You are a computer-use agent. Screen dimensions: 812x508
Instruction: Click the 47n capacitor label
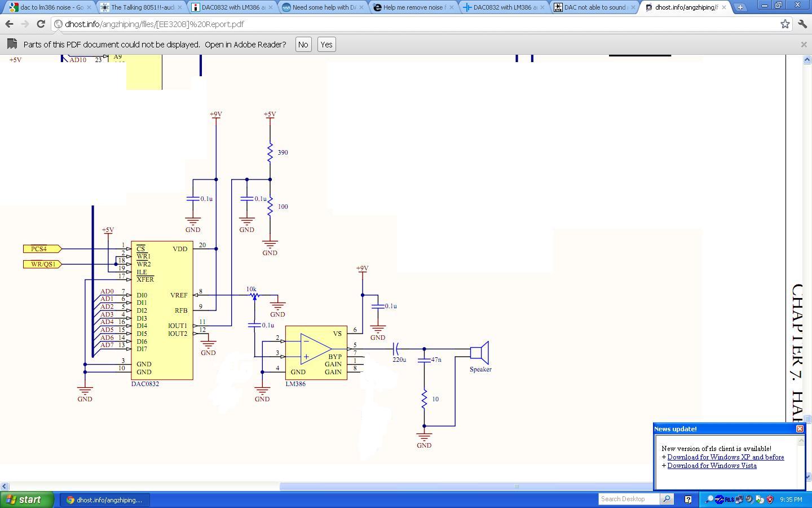436,360
